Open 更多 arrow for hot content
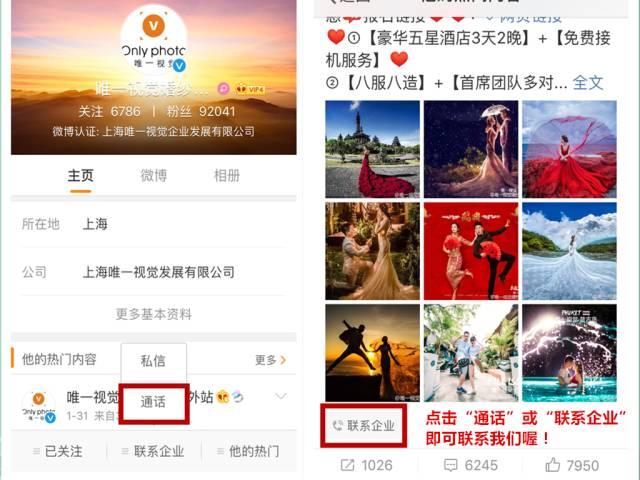This screenshot has height=480, width=640. click(270, 360)
